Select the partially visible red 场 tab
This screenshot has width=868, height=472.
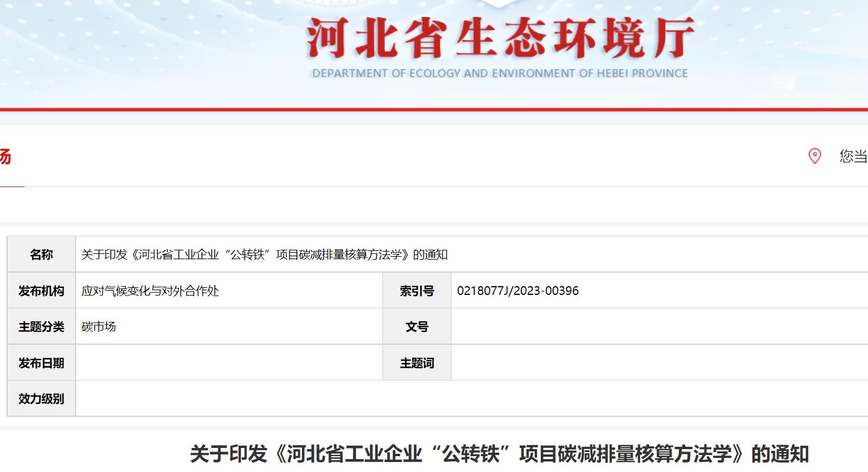click(x=5, y=157)
